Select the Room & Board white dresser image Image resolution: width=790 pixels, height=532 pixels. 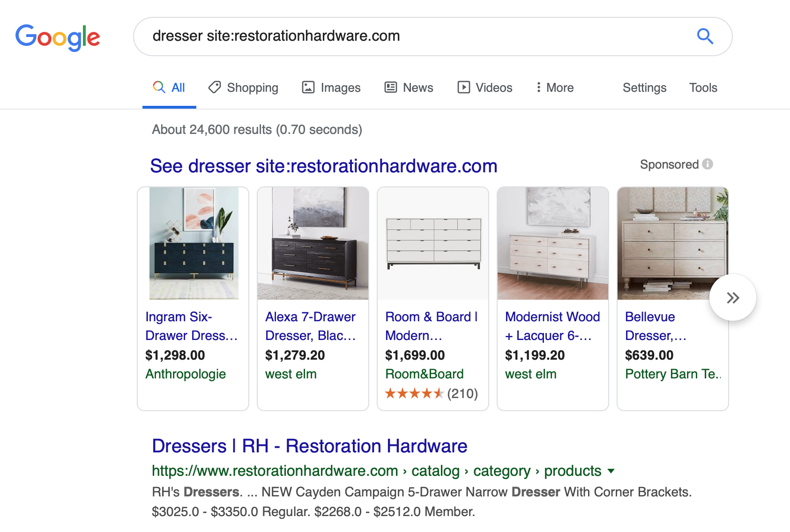(x=433, y=244)
